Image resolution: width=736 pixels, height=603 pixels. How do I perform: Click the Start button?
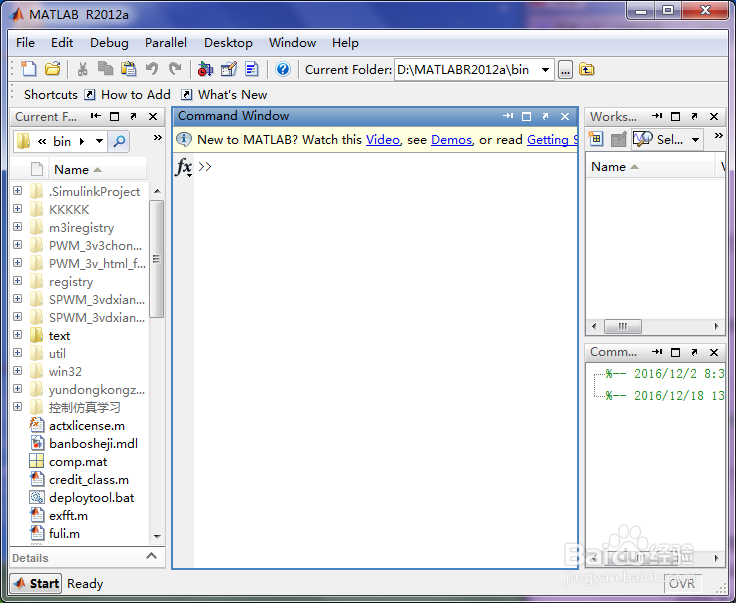coord(36,583)
